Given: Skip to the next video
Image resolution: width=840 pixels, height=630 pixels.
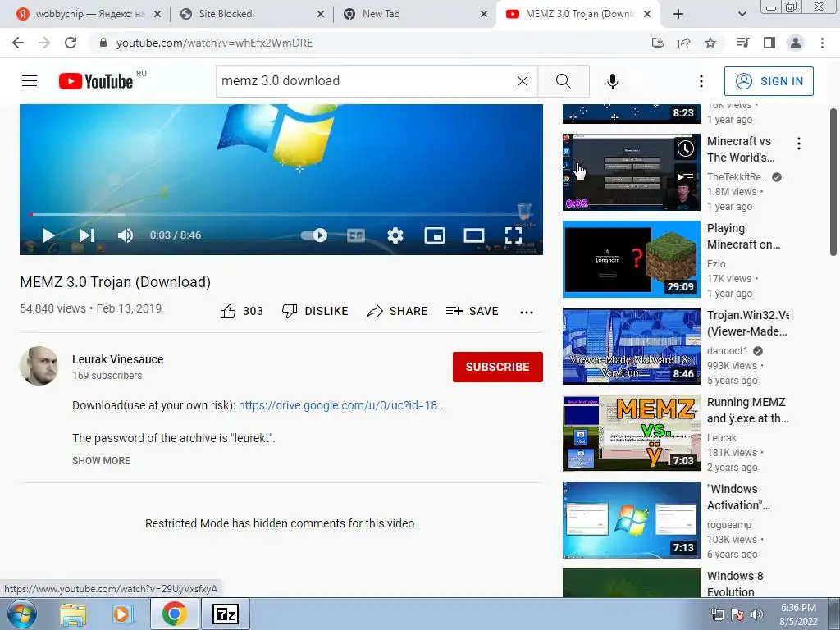Looking at the screenshot, I should (87, 235).
